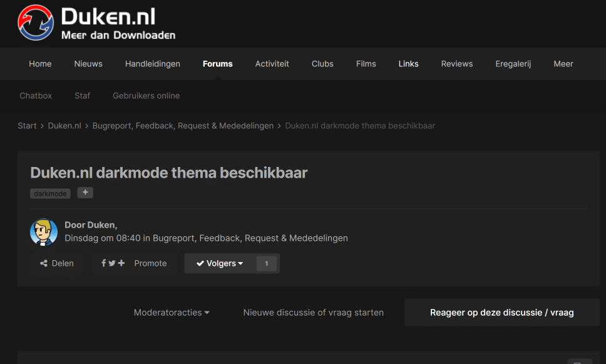View the Staf page

pos(82,96)
